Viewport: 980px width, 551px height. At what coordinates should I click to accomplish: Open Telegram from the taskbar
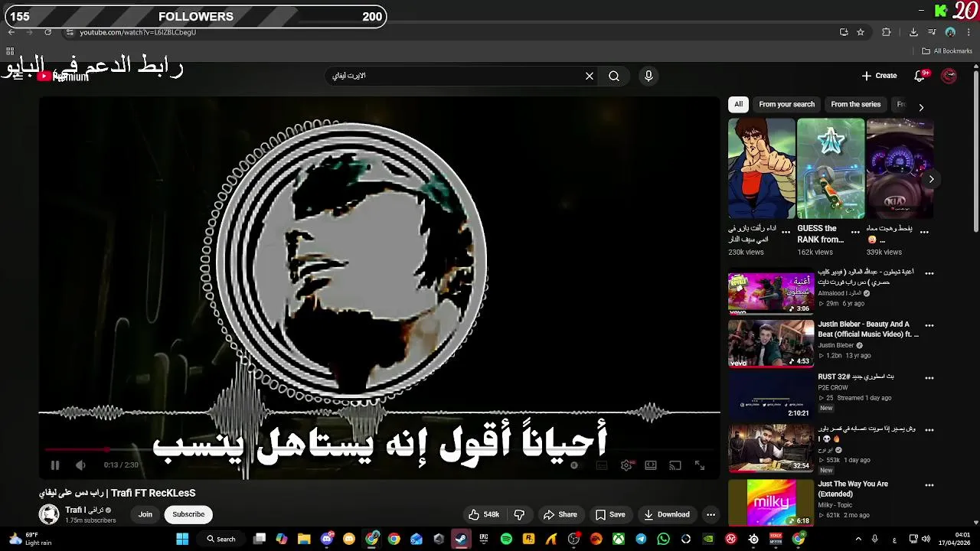[641, 539]
